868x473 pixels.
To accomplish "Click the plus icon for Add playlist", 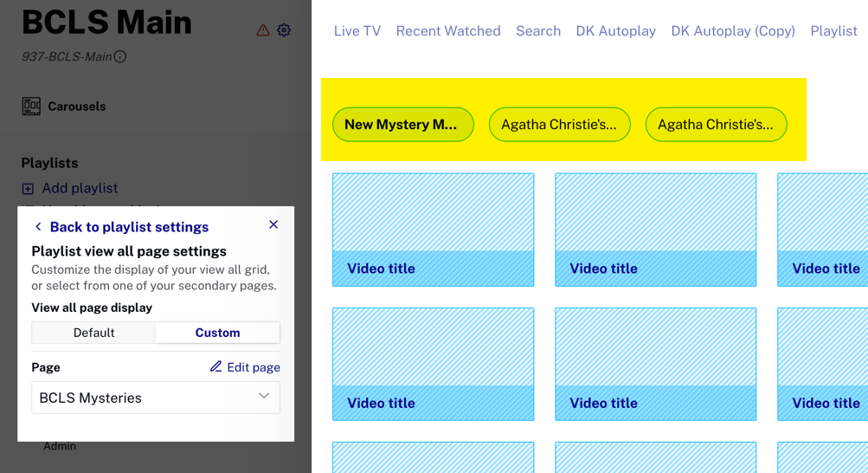I will point(28,189).
